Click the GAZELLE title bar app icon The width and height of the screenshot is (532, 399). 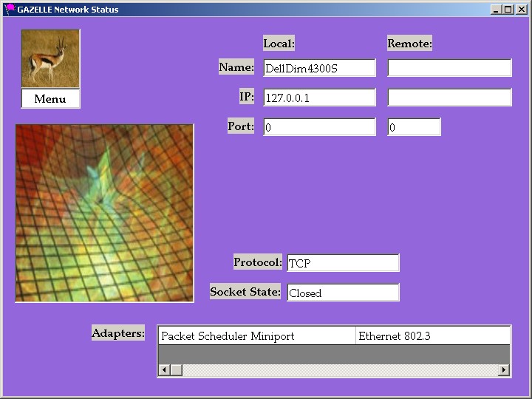tap(10, 10)
